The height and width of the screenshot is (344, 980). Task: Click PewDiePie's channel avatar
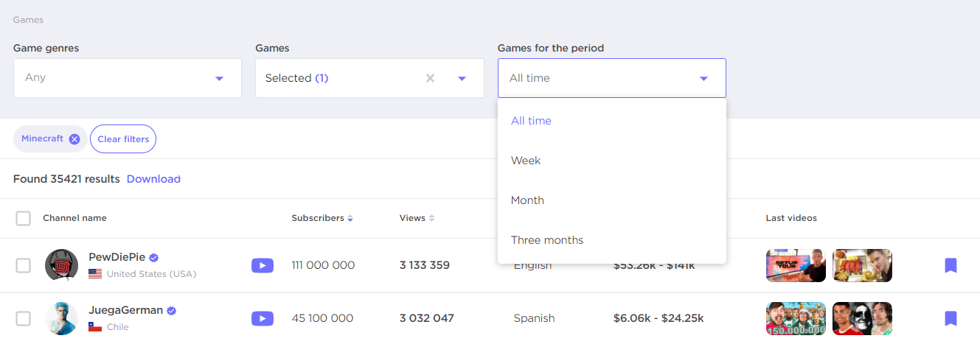click(61, 265)
